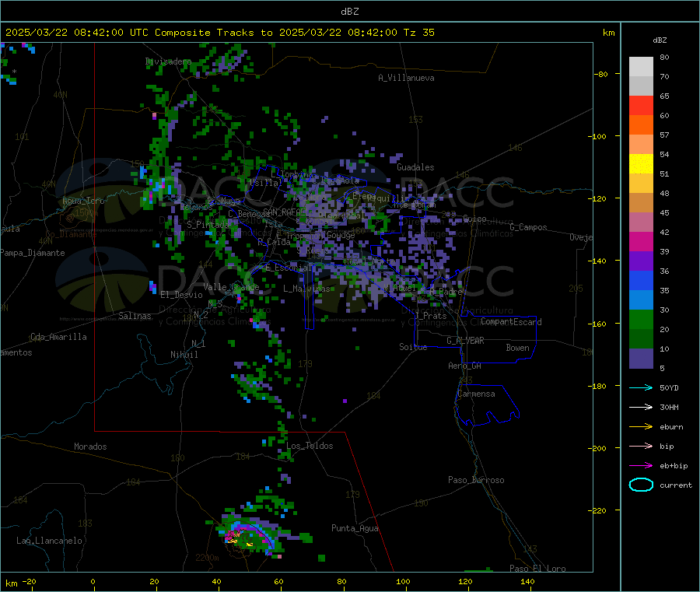
Task: Click the 'J_Prats' map label
Action: tap(431, 316)
